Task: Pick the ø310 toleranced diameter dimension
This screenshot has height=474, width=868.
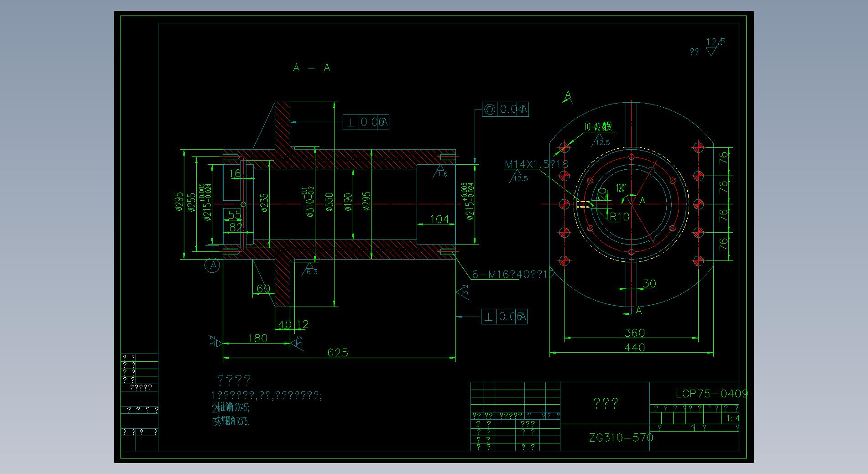Action: 310,202
